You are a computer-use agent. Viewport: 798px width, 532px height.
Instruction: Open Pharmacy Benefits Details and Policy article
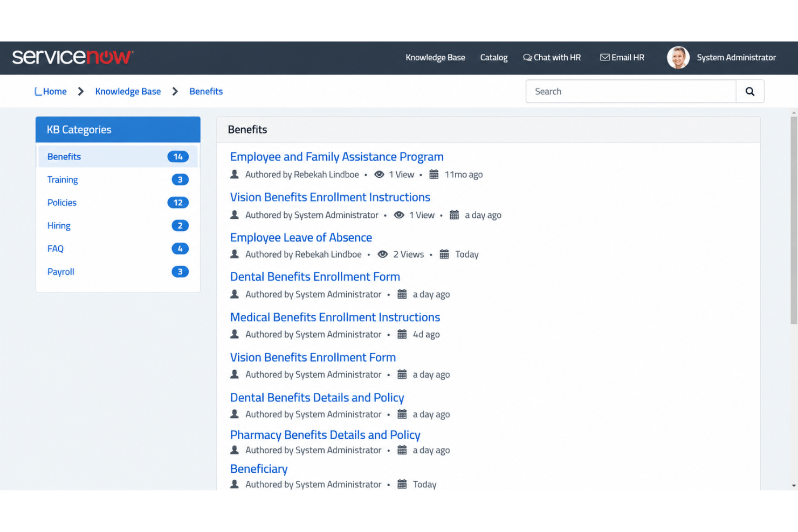point(325,435)
